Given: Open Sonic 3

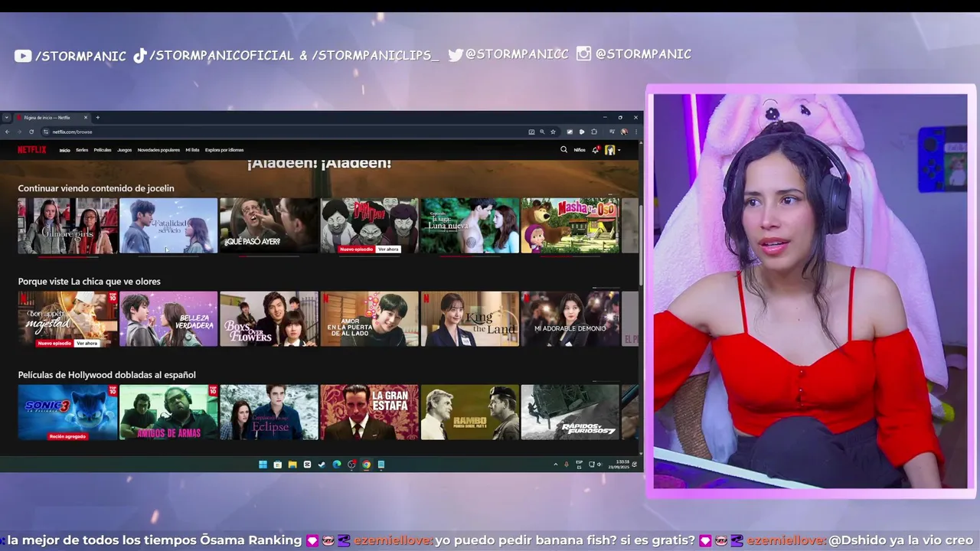Looking at the screenshot, I should [67, 412].
